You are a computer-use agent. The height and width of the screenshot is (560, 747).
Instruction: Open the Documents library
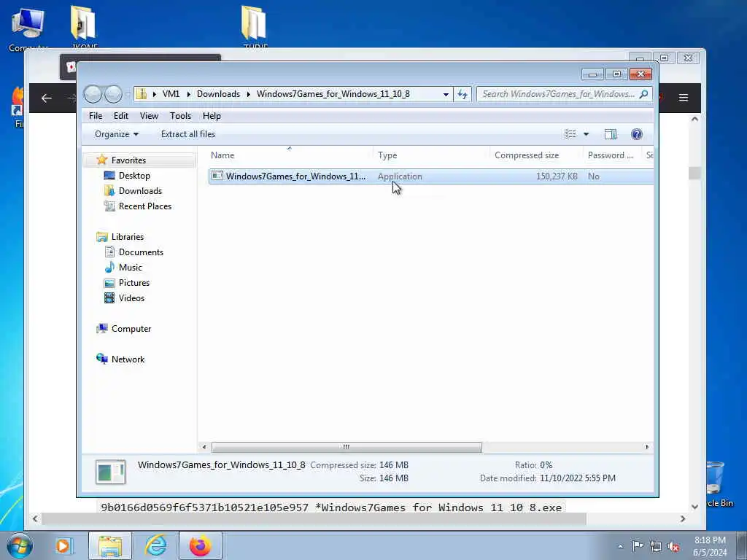tap(141, 252)
